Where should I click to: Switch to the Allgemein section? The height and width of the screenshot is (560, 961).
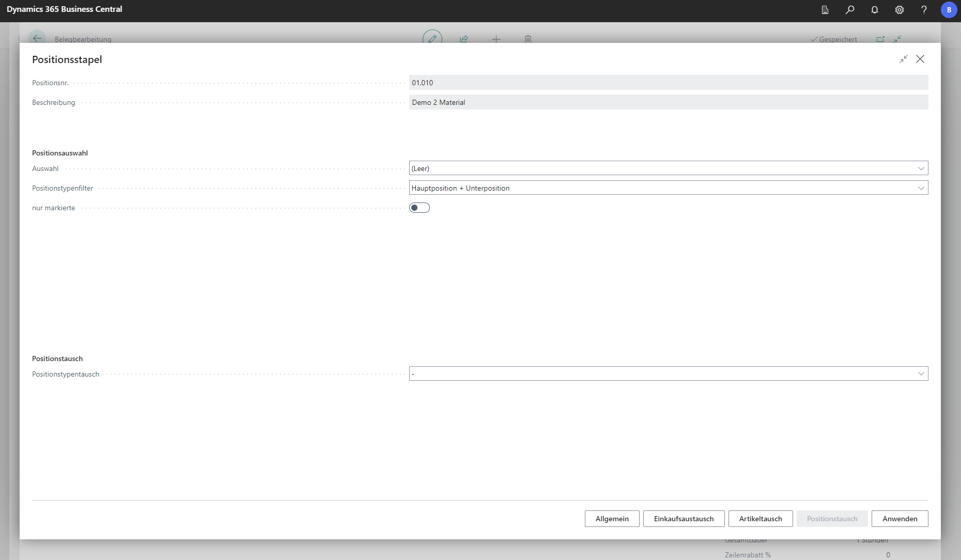click(612, 519)
